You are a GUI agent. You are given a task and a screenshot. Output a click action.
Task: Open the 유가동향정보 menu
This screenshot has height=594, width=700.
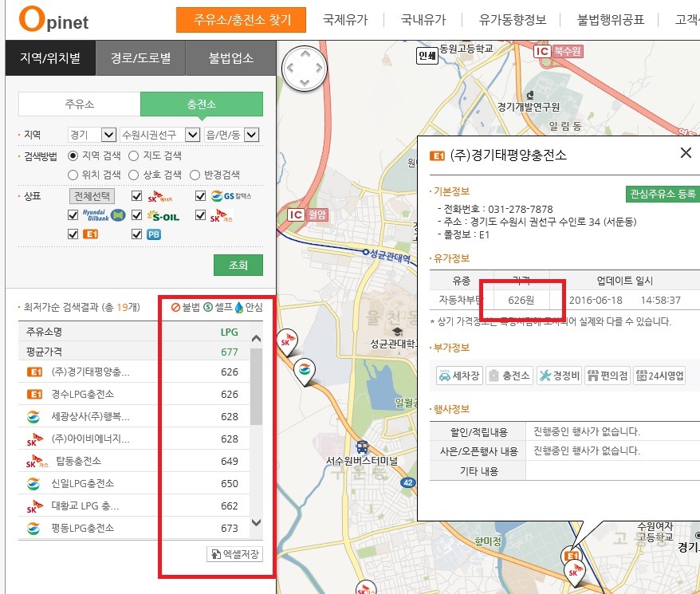(x=513, y=20)
